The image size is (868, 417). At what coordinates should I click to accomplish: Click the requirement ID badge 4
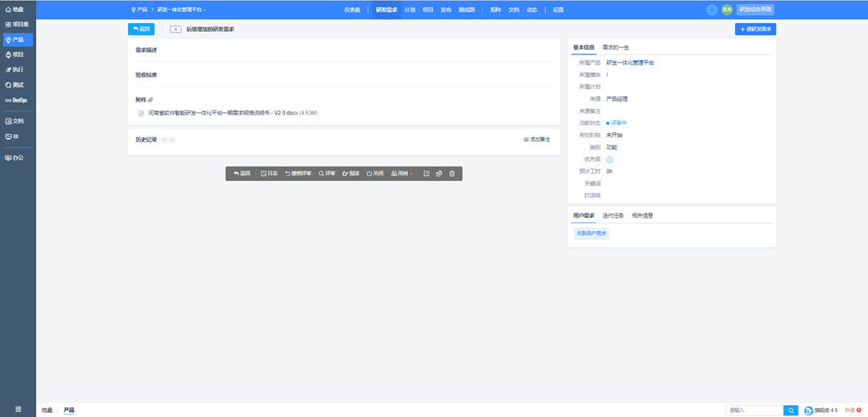point(175,29)
